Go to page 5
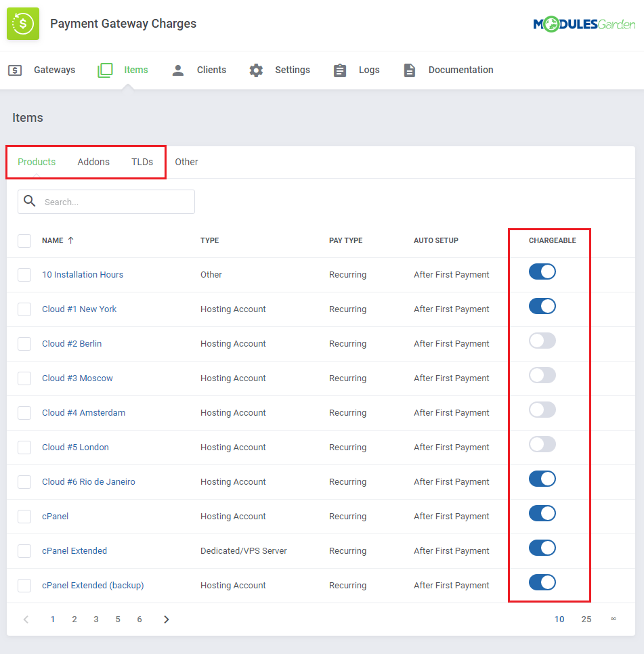The image size is (644, 654). pyautogui.click(x=118, y=619)
